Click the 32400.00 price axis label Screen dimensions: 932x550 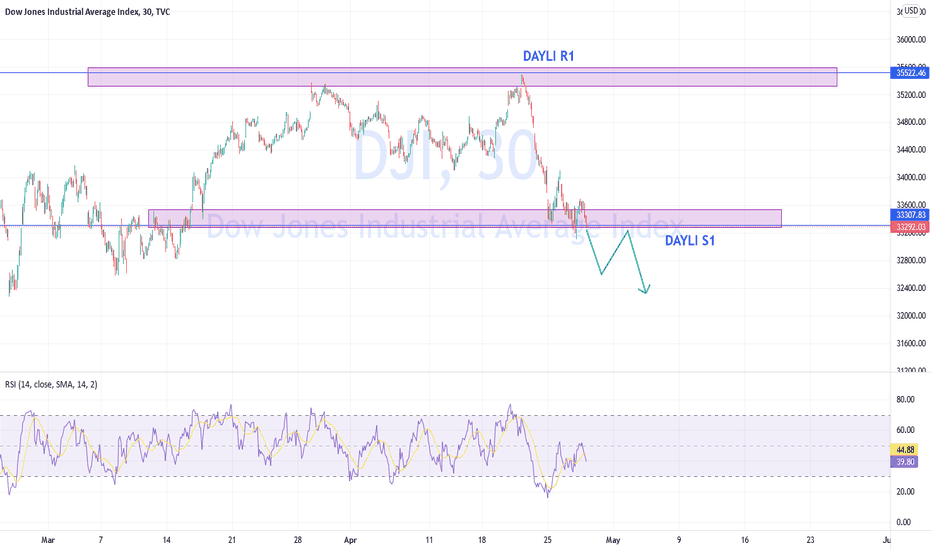911,288
